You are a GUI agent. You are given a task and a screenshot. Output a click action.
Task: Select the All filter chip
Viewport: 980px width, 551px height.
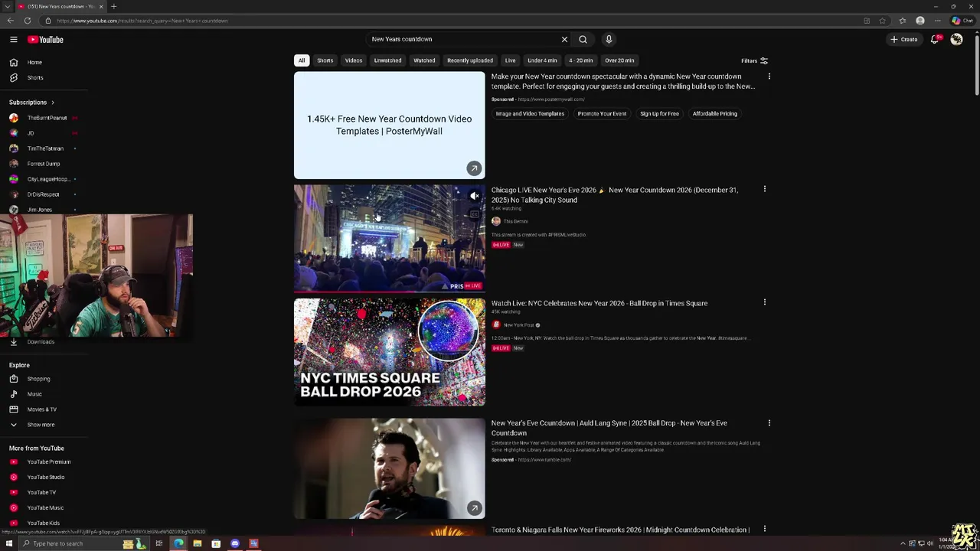click(x=302, y=60)
